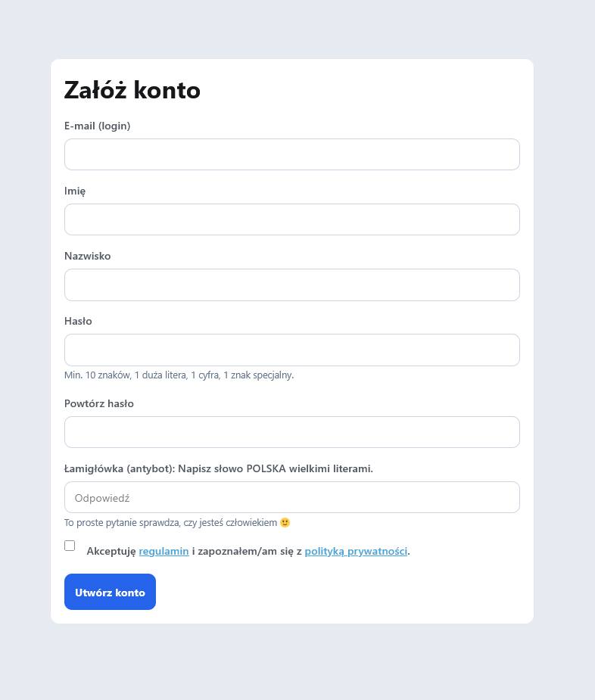
Task: Click the Łamigłówka antybot question text
Action: (x=219, y=468)
